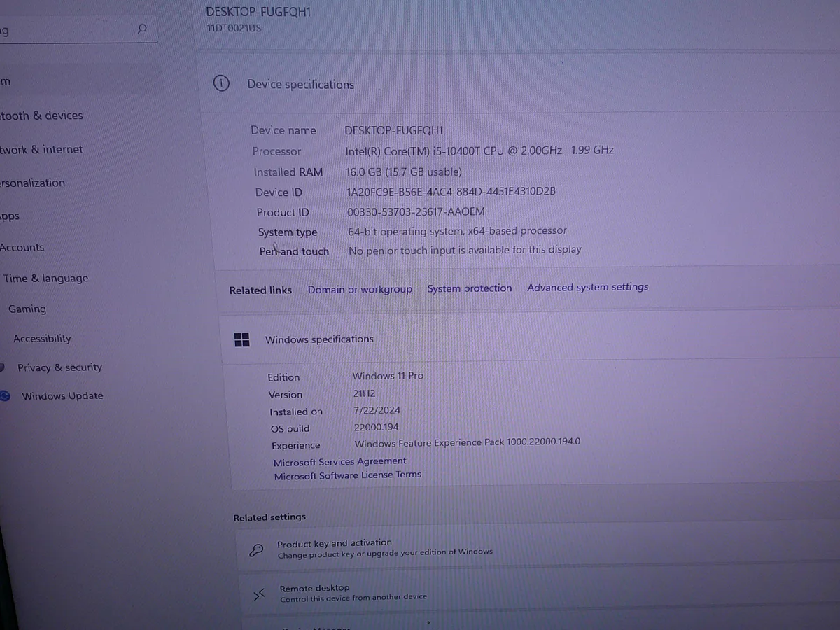Open Network & internet settings
The image size is (840, 630).
point(41,149)
